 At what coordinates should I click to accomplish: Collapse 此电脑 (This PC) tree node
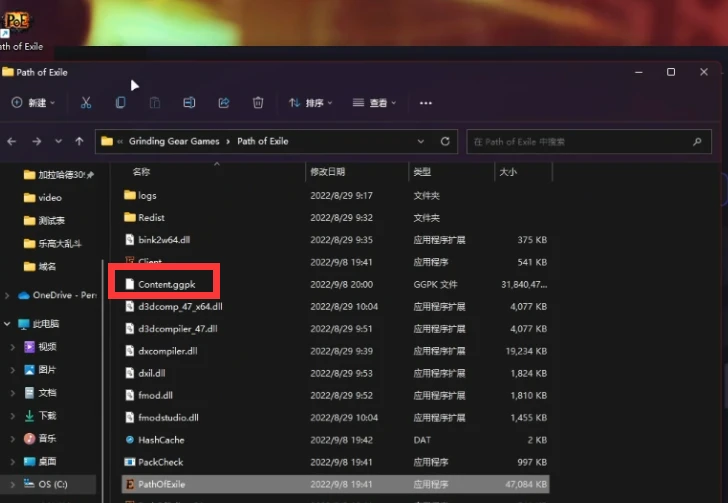point(7,324)
